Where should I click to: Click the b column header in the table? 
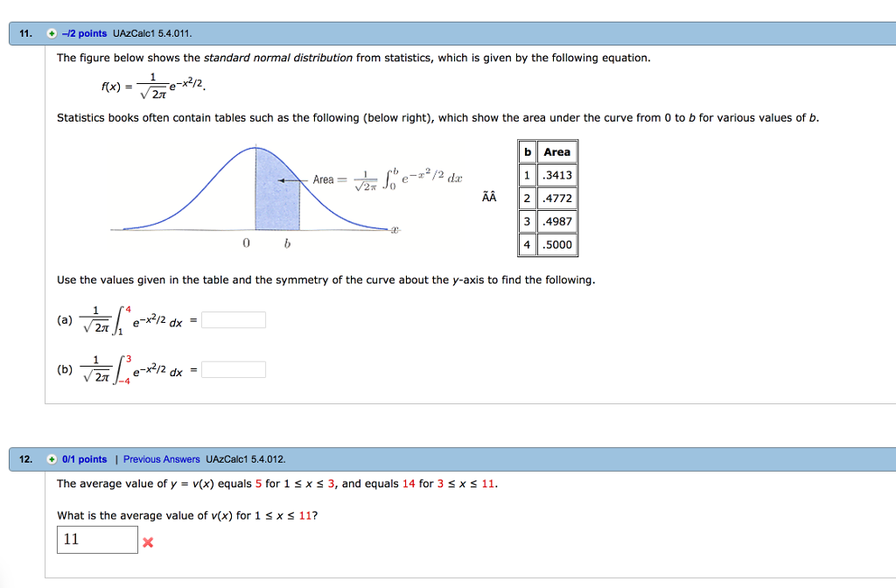point(528,150)
